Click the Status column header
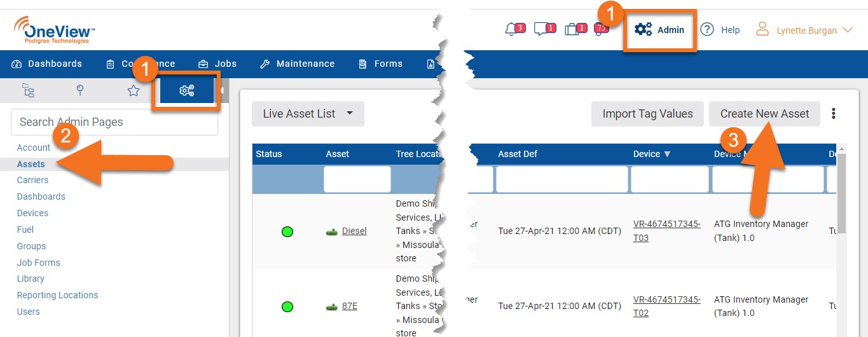 (269, 154)
